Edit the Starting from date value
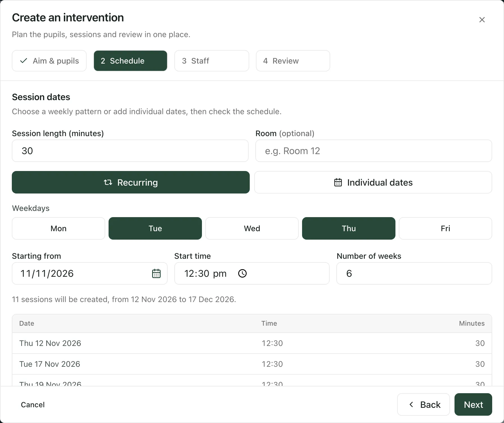 tap(47, 273)
